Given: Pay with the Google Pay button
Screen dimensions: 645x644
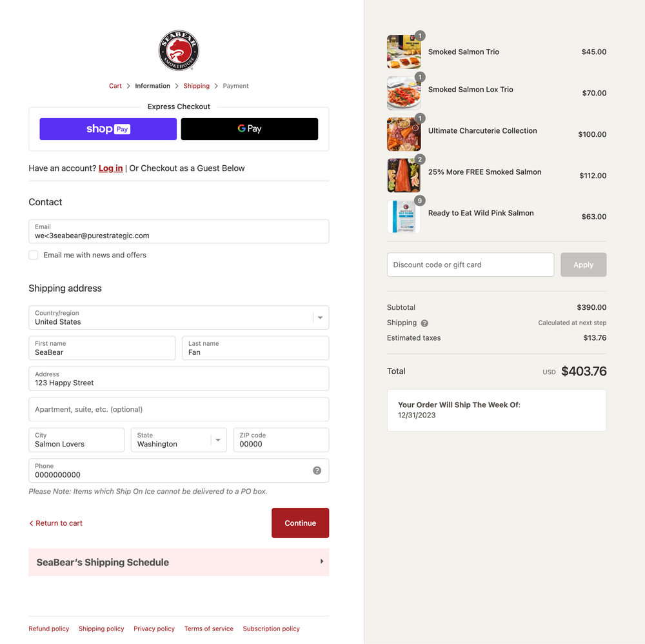Looking at the screenshot, I should click(x=249, y=129).
